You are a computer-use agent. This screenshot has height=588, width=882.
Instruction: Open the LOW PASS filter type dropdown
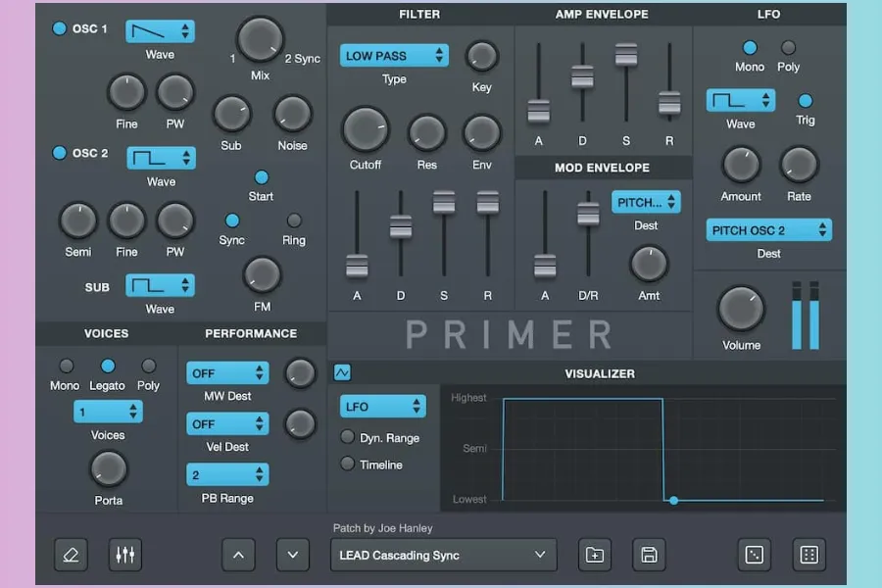[x=394, y=56]
